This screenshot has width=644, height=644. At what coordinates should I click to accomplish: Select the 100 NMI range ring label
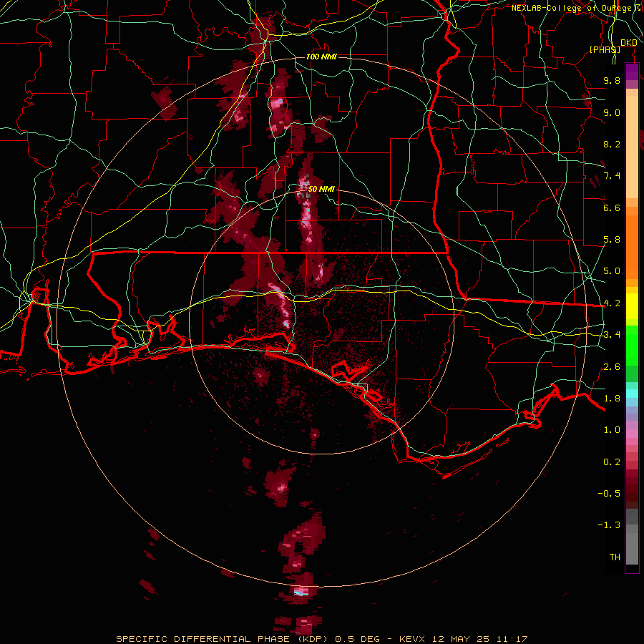[x=321, y=57]
